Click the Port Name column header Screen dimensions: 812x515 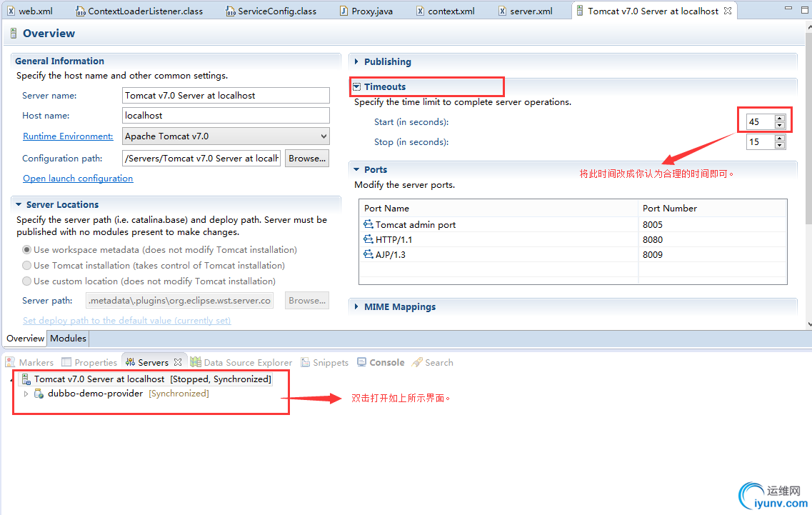498,209
